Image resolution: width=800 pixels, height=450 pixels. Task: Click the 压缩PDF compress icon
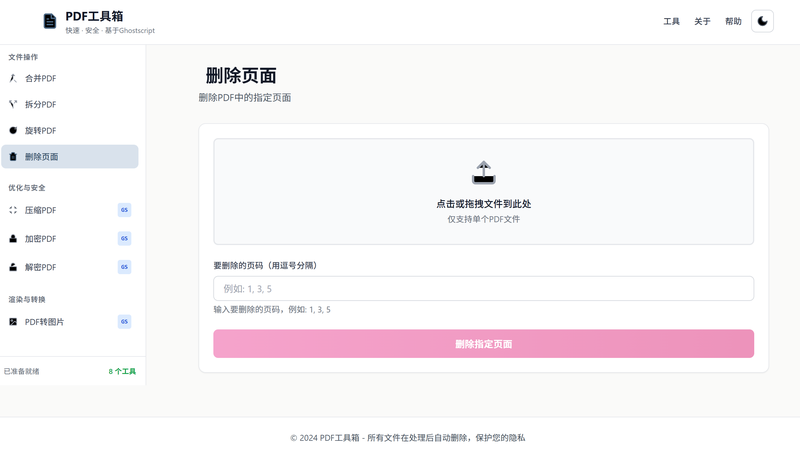point(13,210)
